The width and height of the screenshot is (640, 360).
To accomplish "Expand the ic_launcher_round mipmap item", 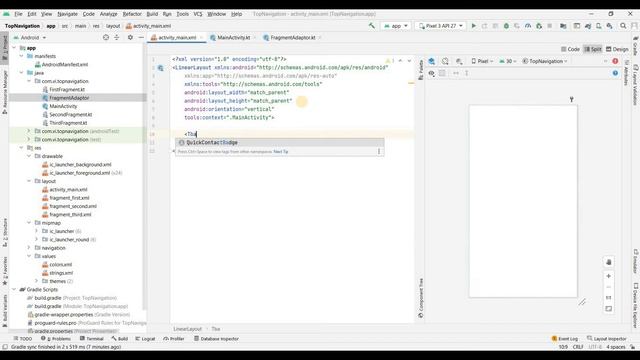I will click(36, 240).
